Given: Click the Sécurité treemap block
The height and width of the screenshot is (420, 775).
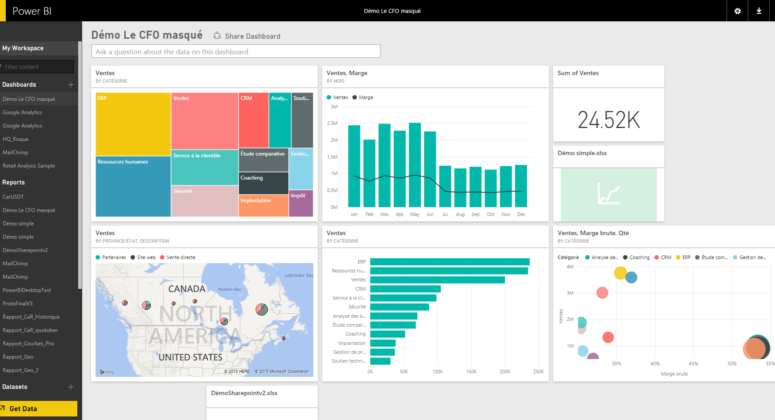Looking at the screenshot, I should pyautogui.click(x=205, y=201).
